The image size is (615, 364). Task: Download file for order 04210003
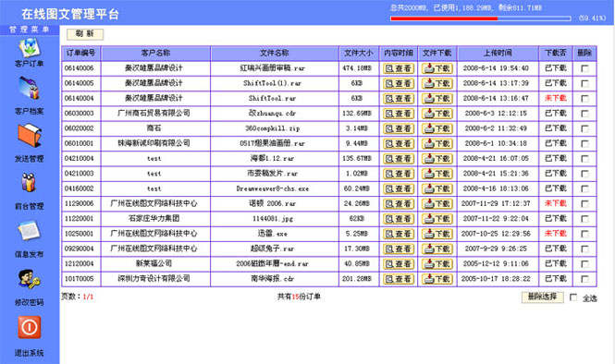pos(437,174)
